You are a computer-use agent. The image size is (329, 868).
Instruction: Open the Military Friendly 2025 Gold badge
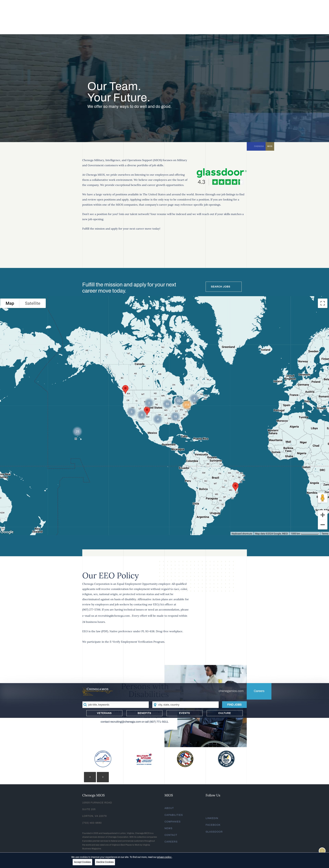(226, 759)
